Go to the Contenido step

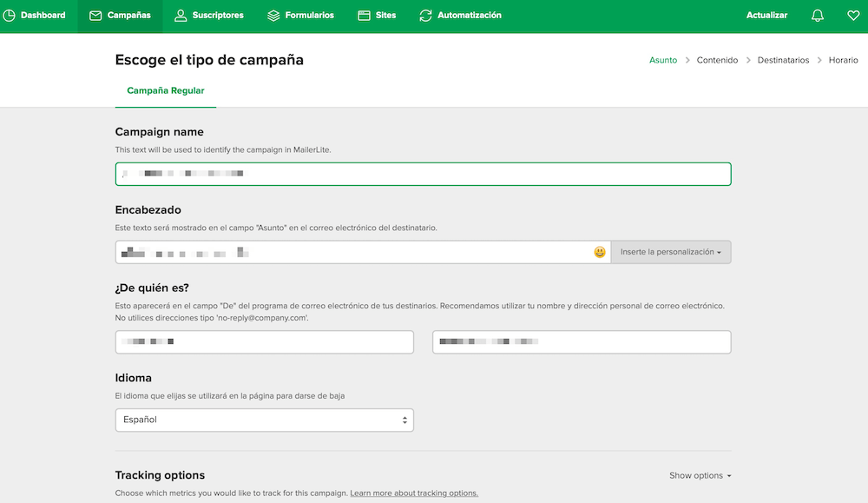pos(717,60)
